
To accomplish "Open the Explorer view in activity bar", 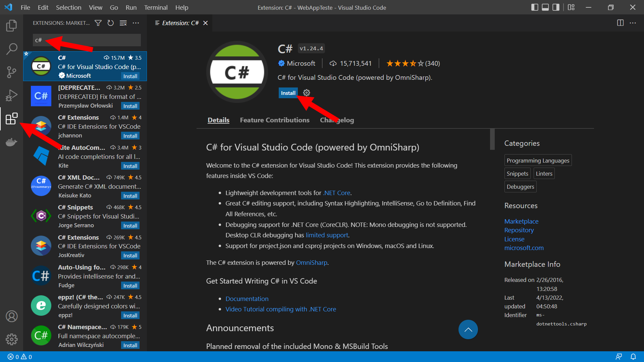I will click(x=11, y=25).
